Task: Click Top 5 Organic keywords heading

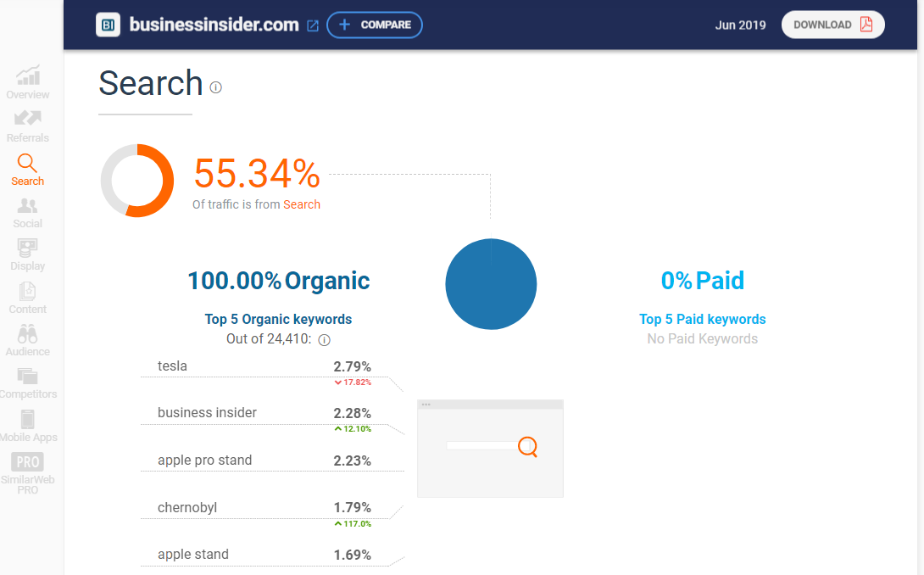Action: click(x=278, y=319)
